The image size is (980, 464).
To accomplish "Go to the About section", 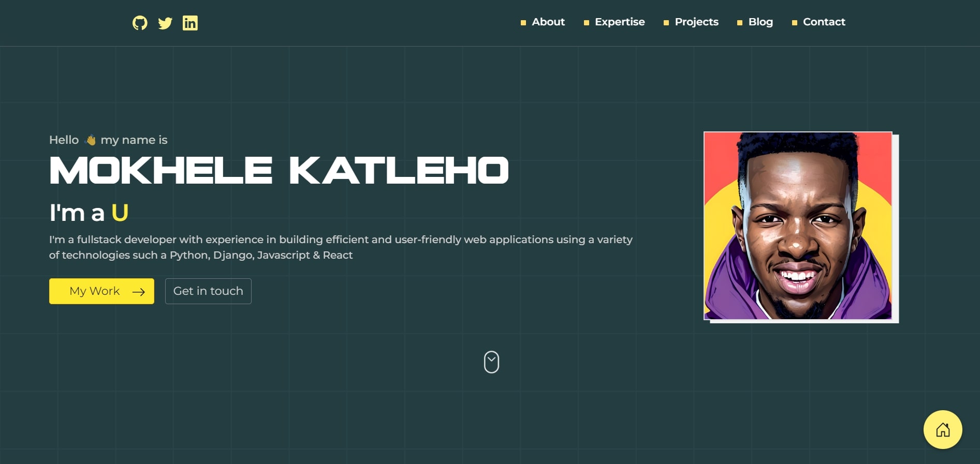I will (x=548, y=22).
